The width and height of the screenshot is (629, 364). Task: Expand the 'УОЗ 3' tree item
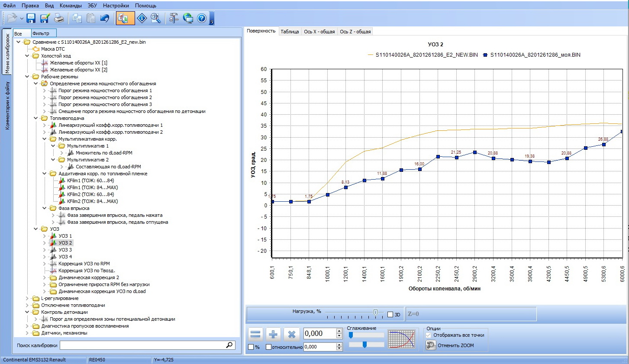point(44,250)
